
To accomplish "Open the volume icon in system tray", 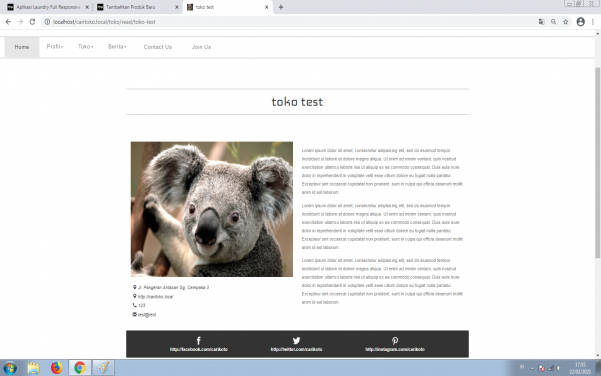I will (560, 368).
